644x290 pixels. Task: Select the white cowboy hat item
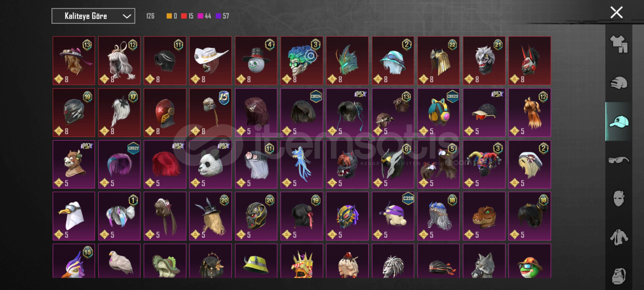pyautogui.click(x=210, y=61)
